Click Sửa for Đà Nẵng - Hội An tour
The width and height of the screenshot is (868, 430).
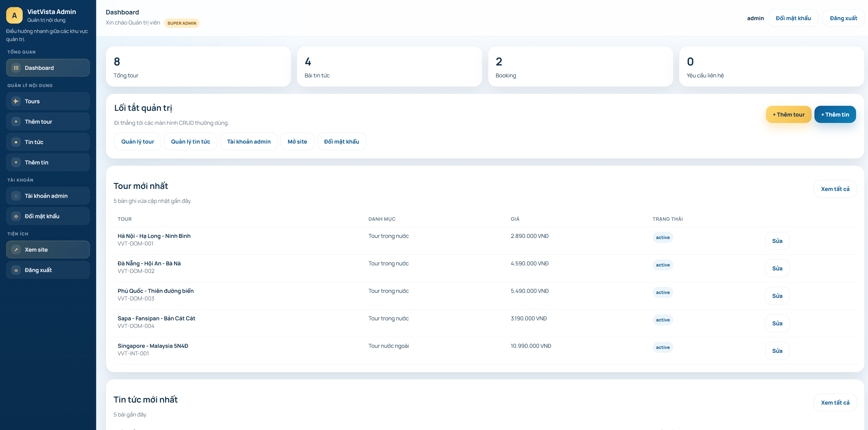777,269
